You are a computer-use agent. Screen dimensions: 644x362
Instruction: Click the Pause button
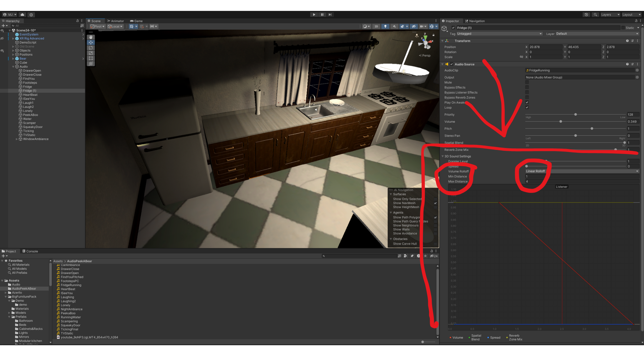tap(322, 14)
